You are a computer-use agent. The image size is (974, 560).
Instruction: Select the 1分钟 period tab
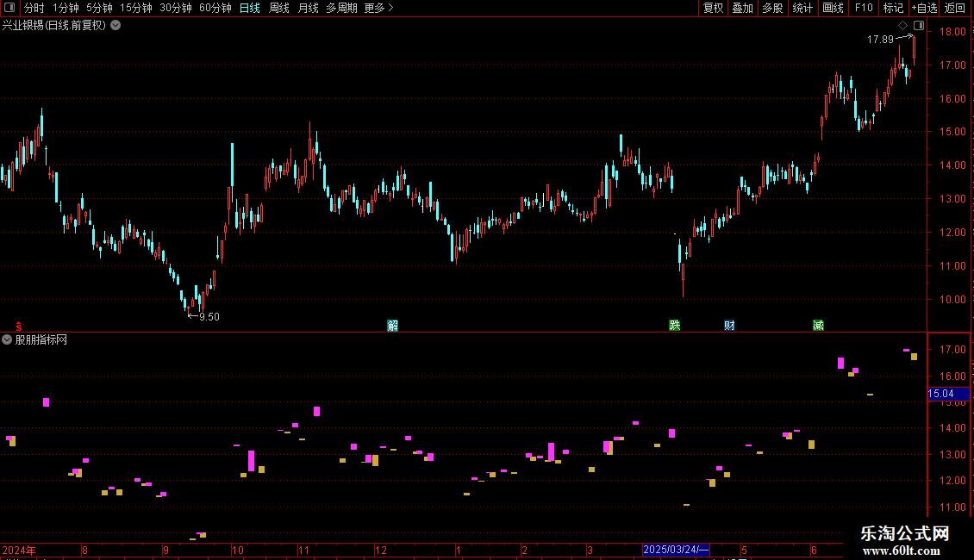click(66, 8)
